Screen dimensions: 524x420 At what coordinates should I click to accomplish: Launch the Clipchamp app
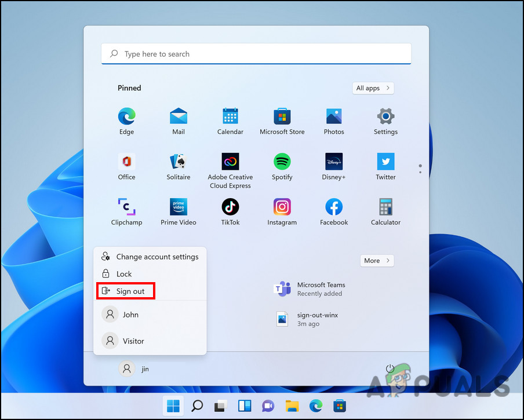click(127, 212)
